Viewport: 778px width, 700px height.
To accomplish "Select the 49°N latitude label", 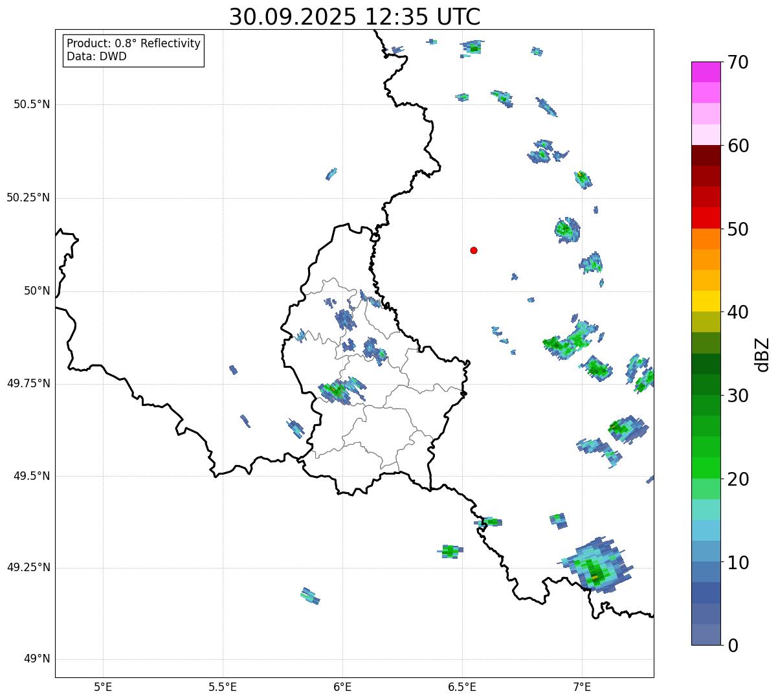I will [36, 659].
